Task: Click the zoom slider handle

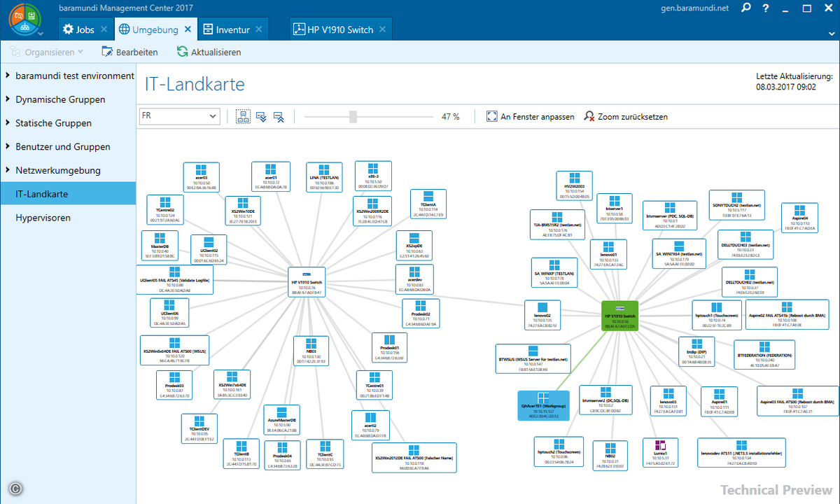Action: (353, 117)
